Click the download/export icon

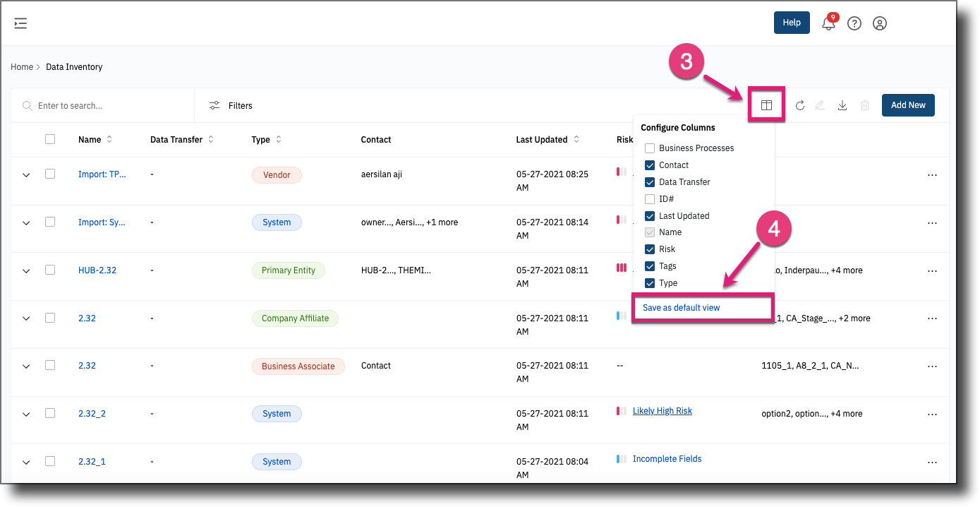842,105
